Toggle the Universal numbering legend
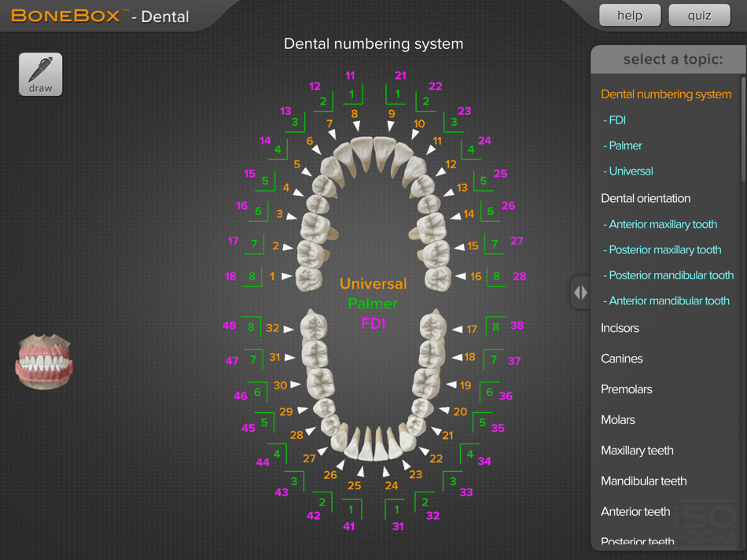This screenshot has width=747, height=560. coord(373,284)
